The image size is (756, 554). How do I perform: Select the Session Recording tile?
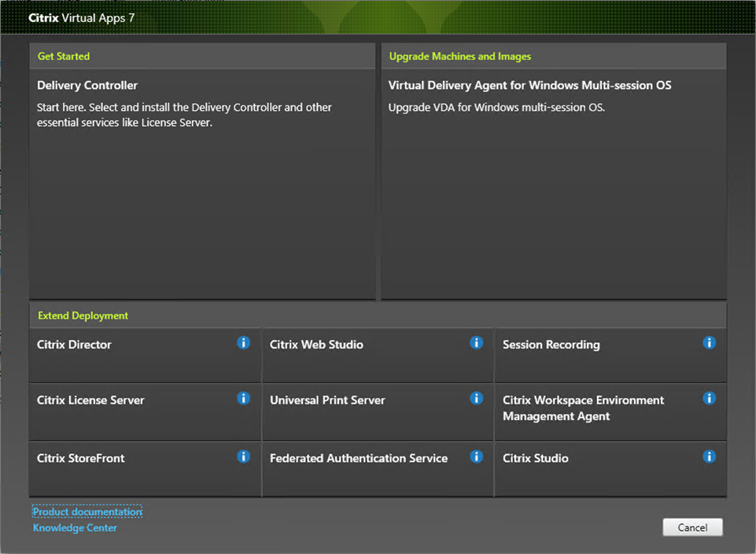610,356
